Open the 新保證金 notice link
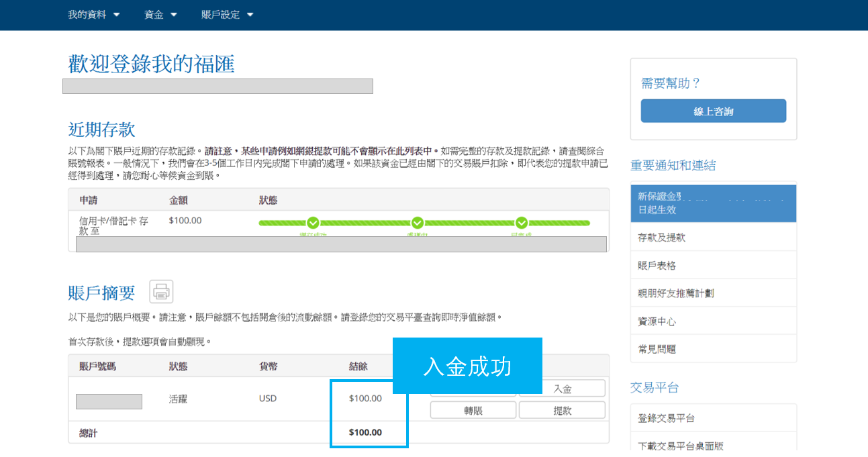This screenshot has height=457, width=868. [x=713, y=203]
